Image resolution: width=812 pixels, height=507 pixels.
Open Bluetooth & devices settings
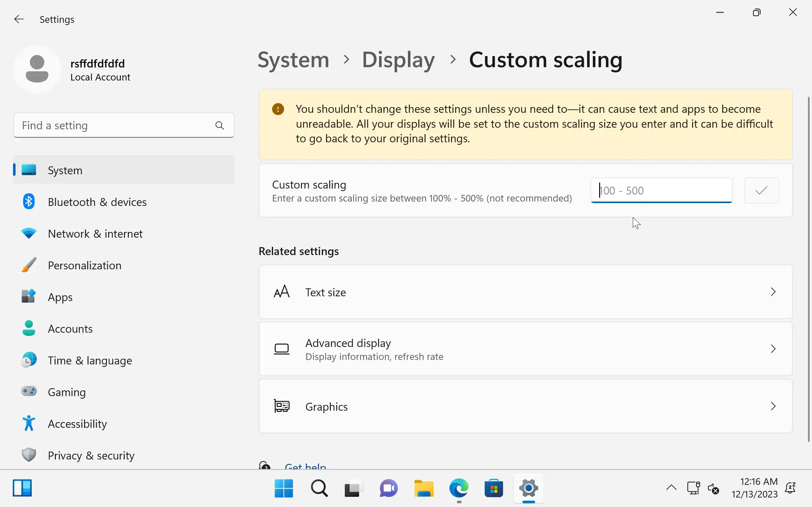(x=97, y=202)
